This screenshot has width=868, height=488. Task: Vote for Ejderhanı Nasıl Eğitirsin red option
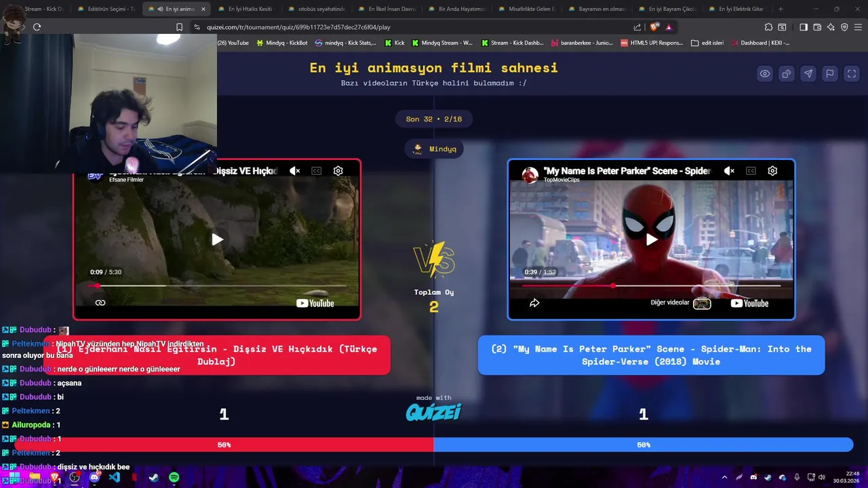tap(217, 355)
